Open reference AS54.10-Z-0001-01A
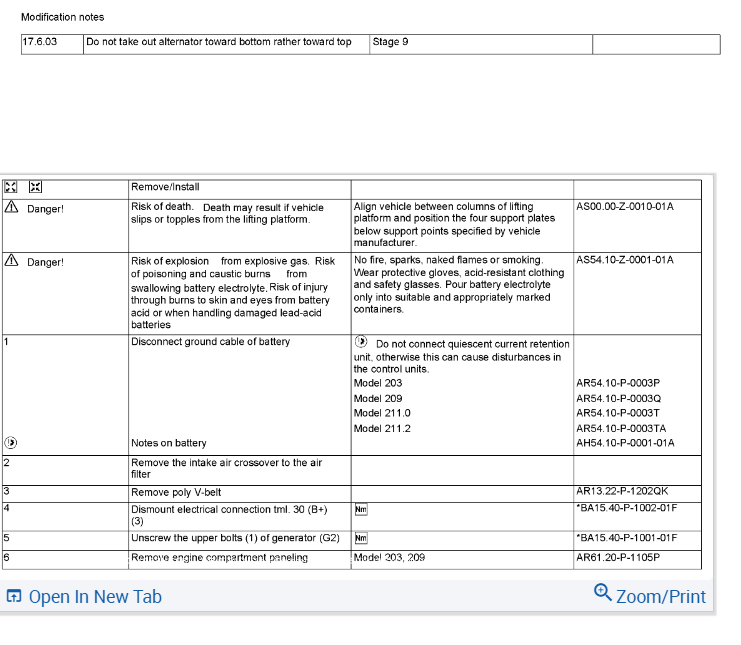Image resolution: width=741 pixels, height=645 pixels. (x=625, y=260)
